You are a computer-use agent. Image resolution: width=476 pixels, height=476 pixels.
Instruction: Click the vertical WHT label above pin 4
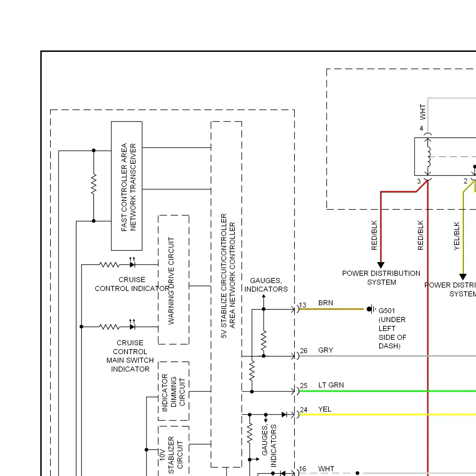click(x=422, y=112)
